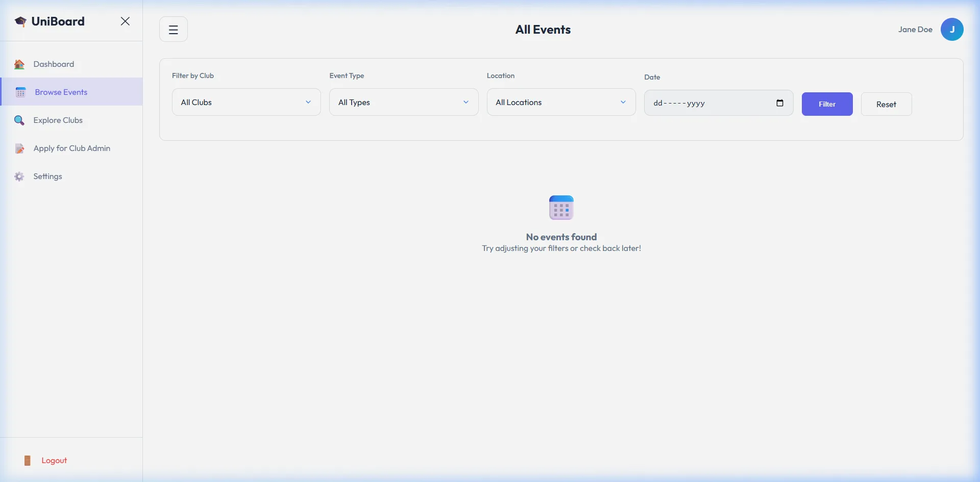
Task: Toggle the hamburger menu button
Action: [174, 30]
